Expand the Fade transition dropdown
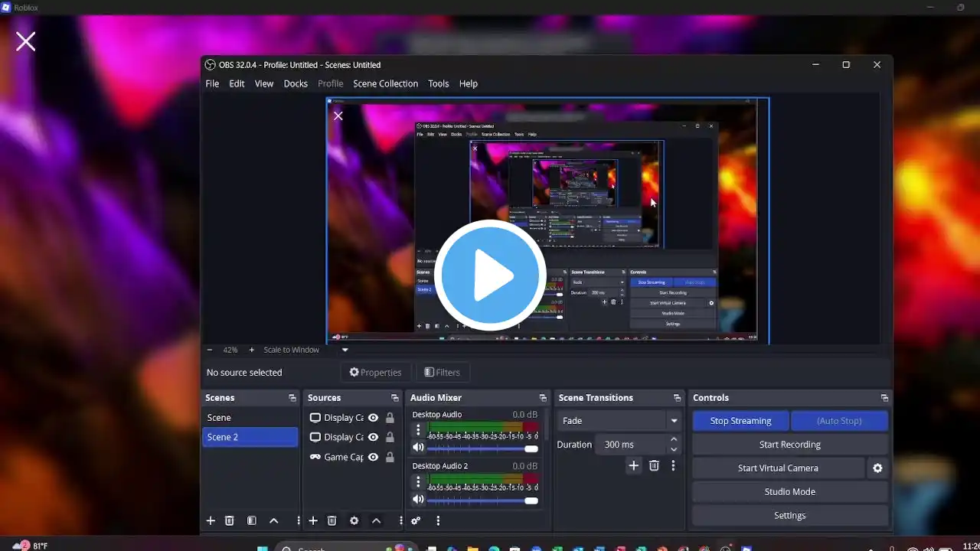The width and height of the screenshot is (980, 551). (x=674, y=421)
